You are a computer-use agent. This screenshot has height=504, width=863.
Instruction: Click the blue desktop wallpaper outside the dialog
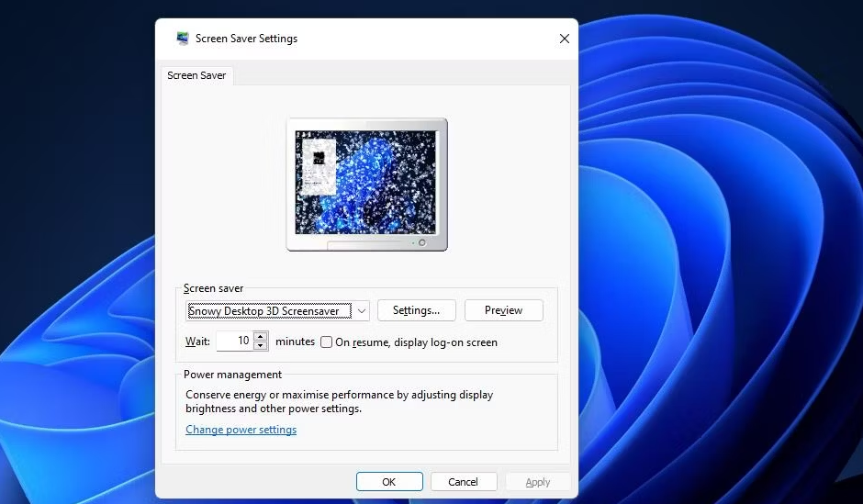click(x=716, y=275)
